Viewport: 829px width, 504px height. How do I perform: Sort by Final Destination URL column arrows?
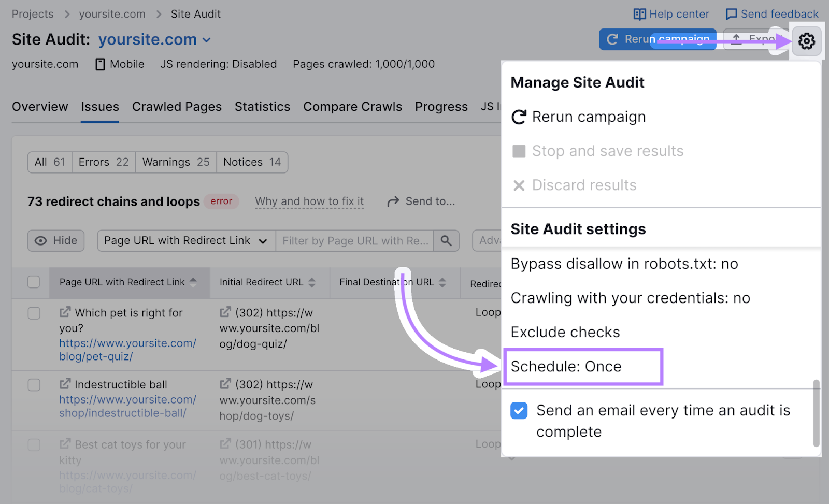(442, 282)
